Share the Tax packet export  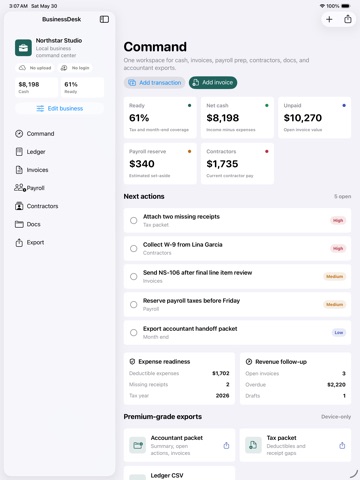coord(342,445)
